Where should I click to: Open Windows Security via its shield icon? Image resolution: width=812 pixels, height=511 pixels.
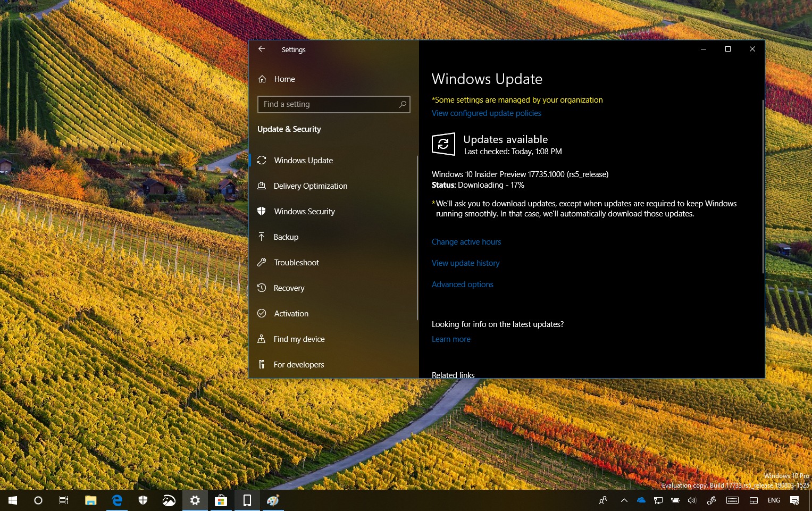click(x=262, y=211)
